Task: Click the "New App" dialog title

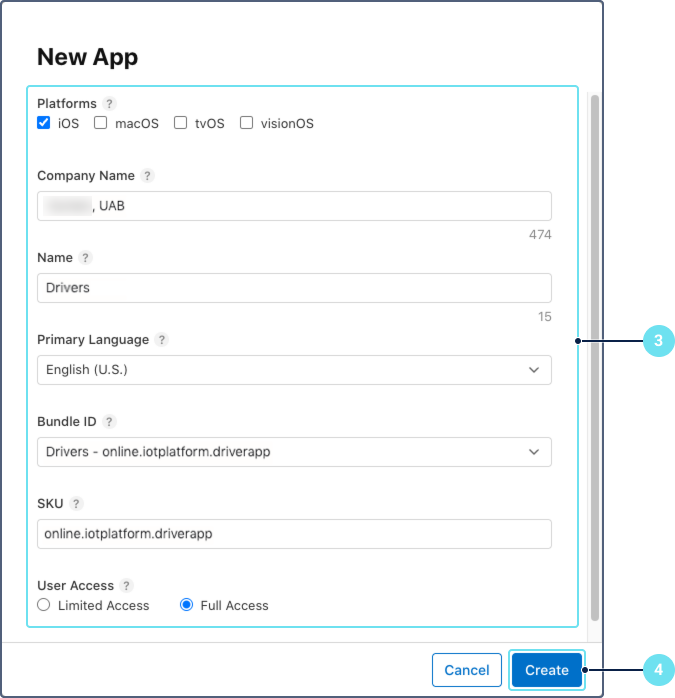Action: [87, 57]
